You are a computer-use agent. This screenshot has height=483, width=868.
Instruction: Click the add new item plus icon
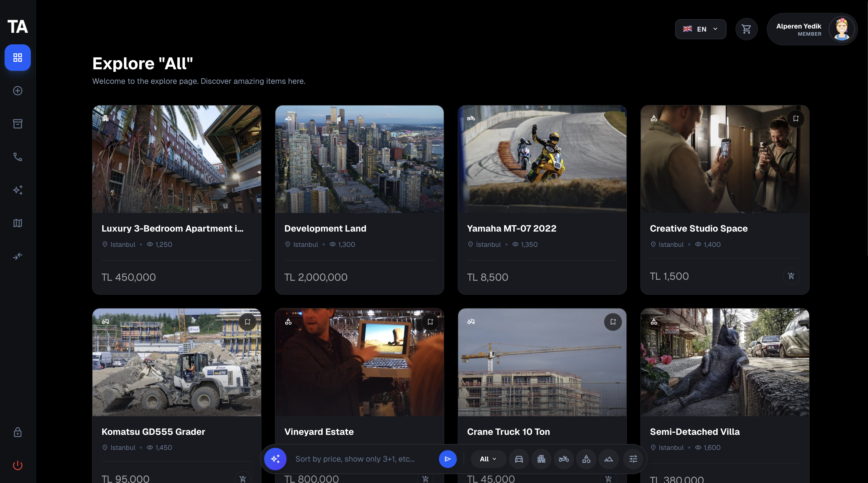point(18,91)
